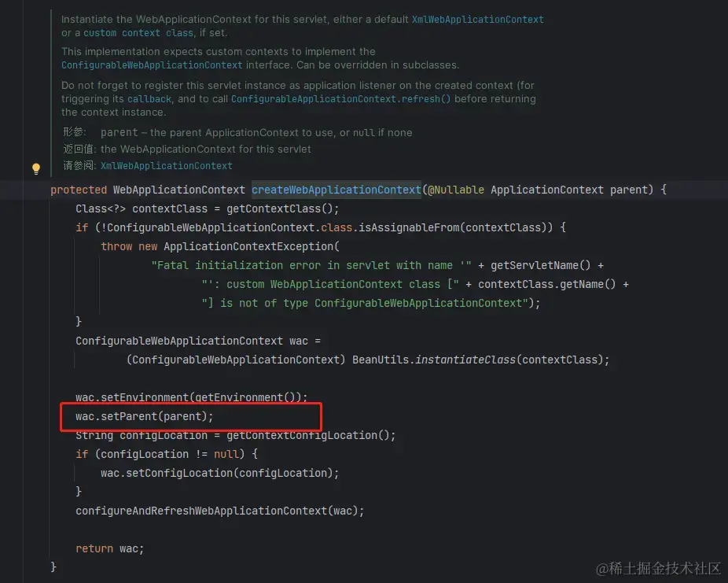The width and height of the screenshot is (728, 583).
Task: Click the 'protected' keyword
Action: click(79, 190)
